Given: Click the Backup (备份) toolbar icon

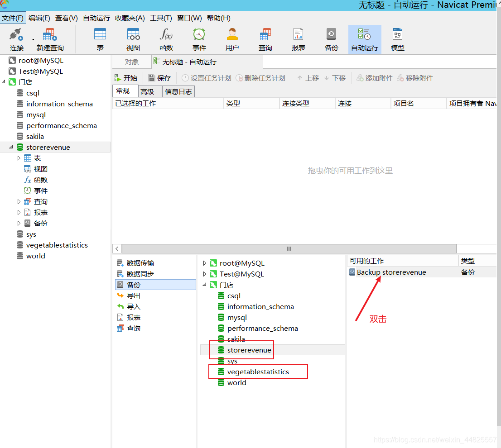Looking at the screenshot, I should pos(331,39).
